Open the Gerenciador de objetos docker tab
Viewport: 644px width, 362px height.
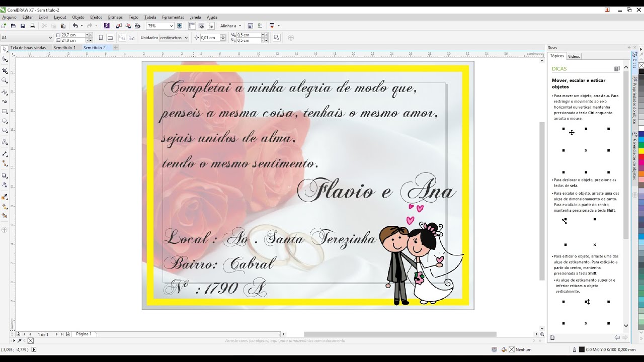634,156
